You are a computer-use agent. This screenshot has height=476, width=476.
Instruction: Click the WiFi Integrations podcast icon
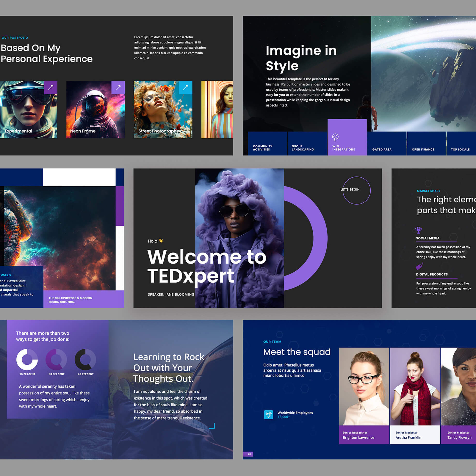(335, 137)
